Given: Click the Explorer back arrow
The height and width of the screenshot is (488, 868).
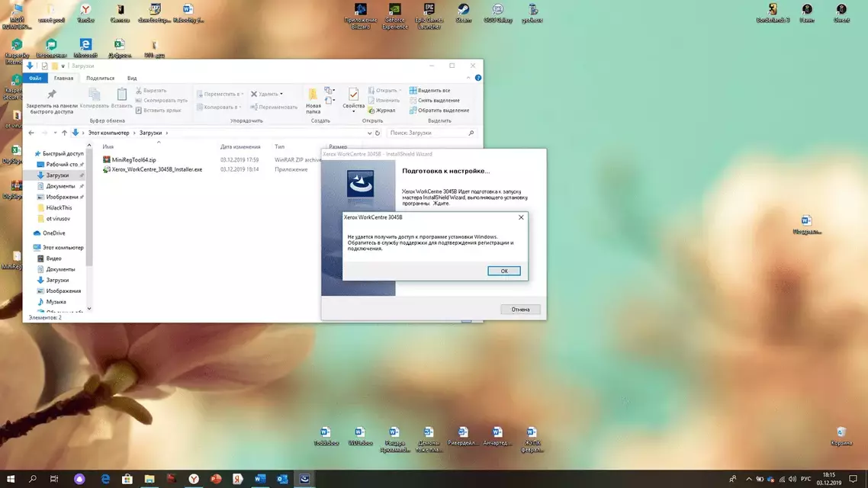Looking at the screenshot, I should click(x=31, y=133).
